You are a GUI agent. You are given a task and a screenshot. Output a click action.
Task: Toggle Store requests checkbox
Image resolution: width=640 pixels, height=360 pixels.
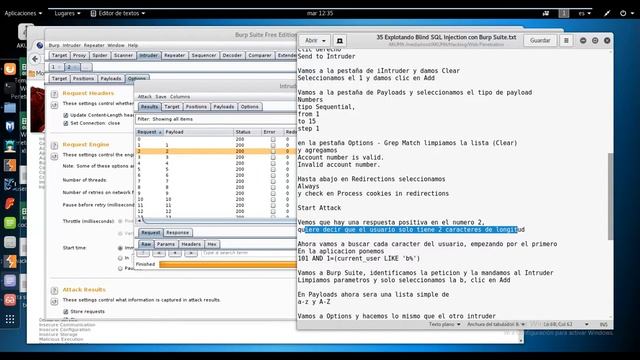66,311
